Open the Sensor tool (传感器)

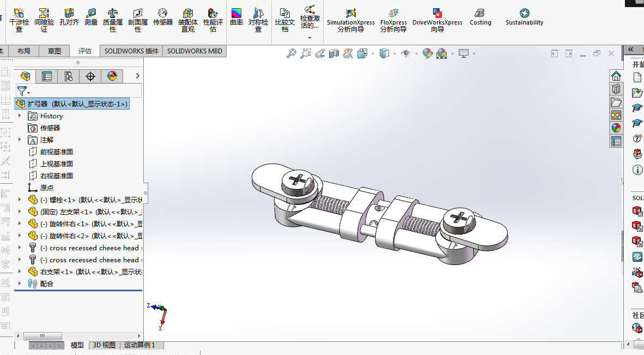click(163, 17)
